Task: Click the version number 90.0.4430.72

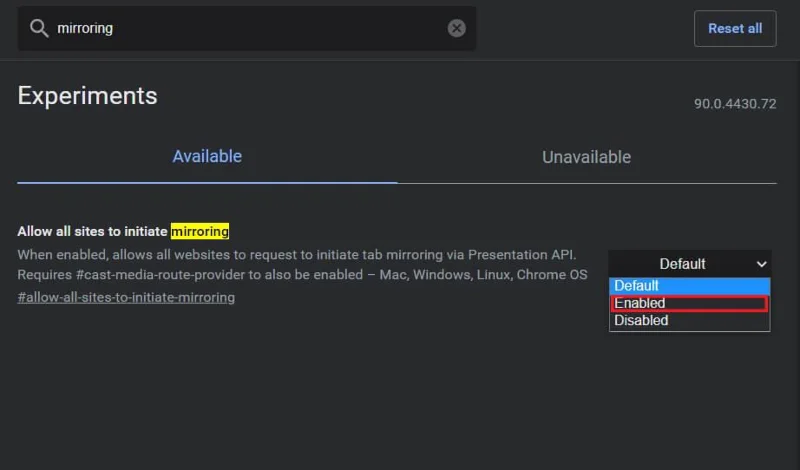Action: pos(735,104)
